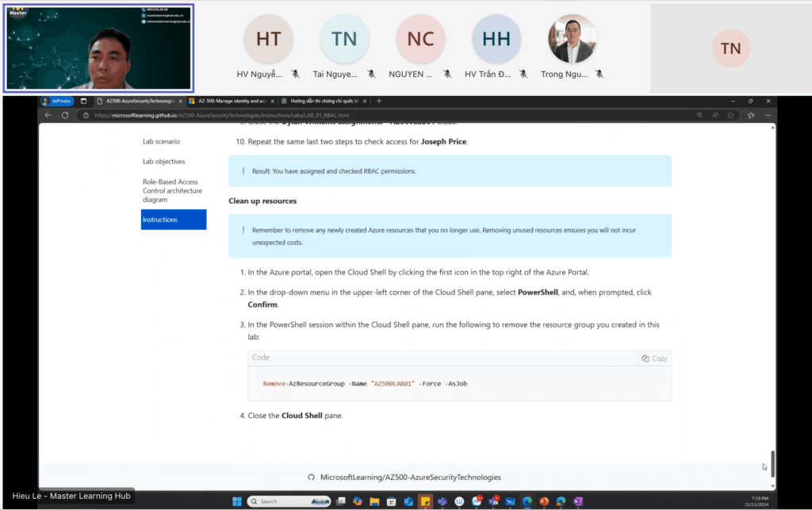Click the muted mic icon beside Tai Nguye...

click(x=371, y=74)
